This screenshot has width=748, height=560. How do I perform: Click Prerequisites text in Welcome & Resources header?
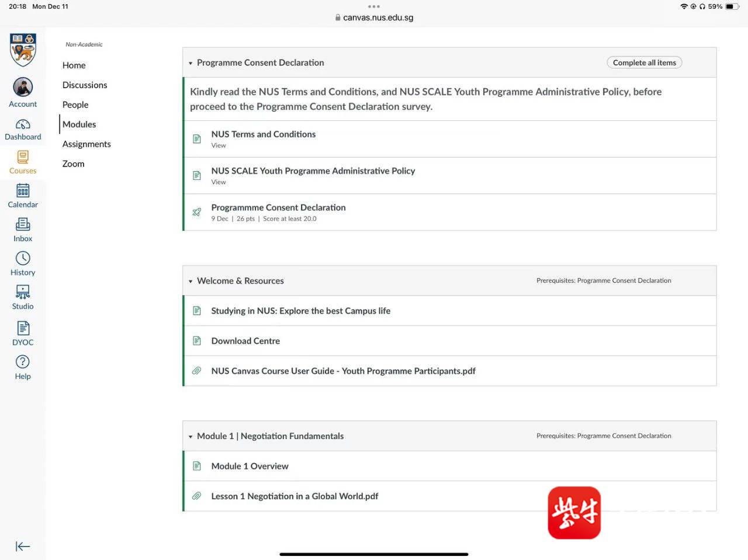pos(604,281)
